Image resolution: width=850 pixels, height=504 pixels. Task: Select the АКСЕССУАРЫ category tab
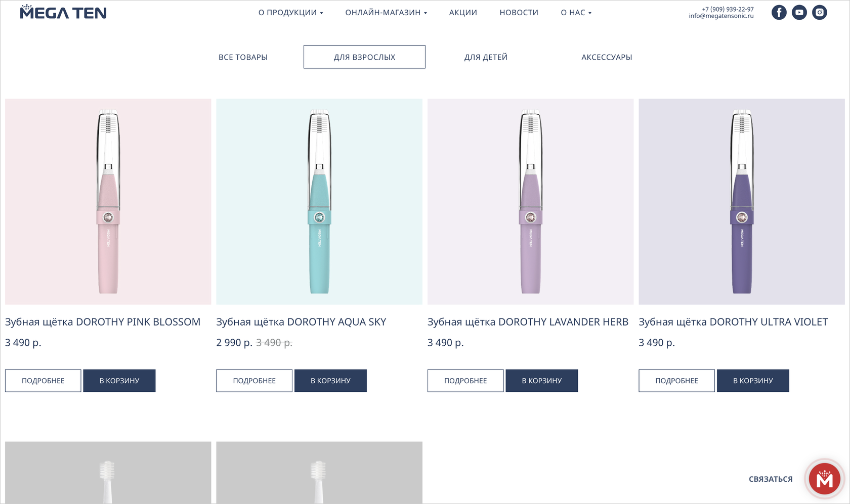[607, 57]
